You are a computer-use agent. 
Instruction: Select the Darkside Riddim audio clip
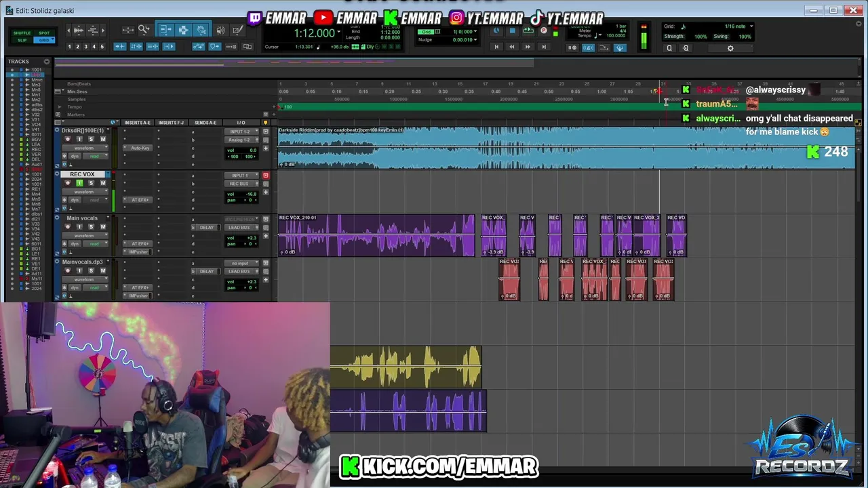coord(566,147)
